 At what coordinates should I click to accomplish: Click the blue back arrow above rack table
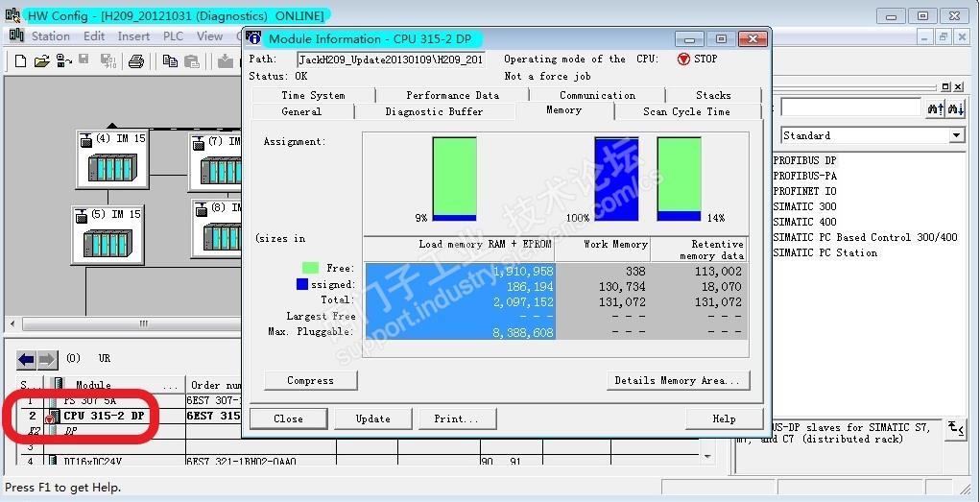pyautogui.click(x=26, y=360)
